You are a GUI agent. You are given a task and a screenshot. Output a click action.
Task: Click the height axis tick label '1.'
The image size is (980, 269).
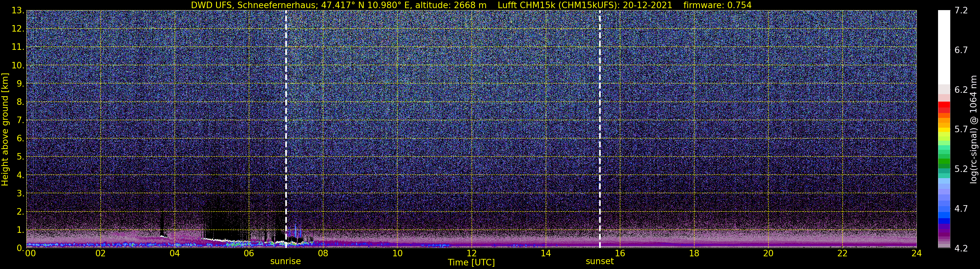click(x=20, y=230)
